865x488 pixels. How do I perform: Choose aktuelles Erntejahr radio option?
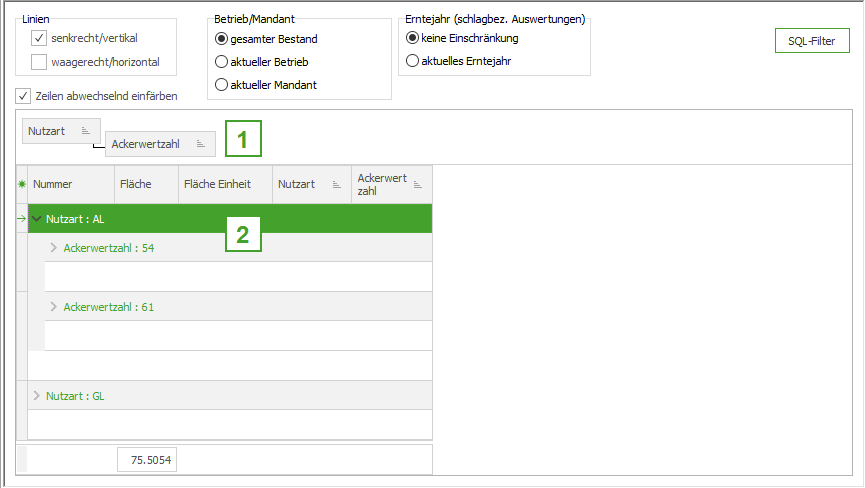(x=413, y=61)
